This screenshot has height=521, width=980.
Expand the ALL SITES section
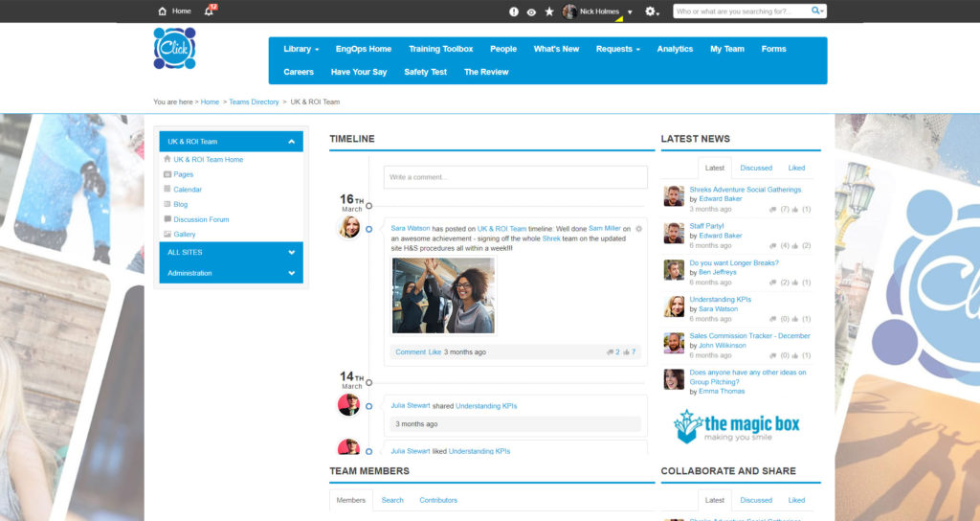pyautogui.click(x=232, y=252)
